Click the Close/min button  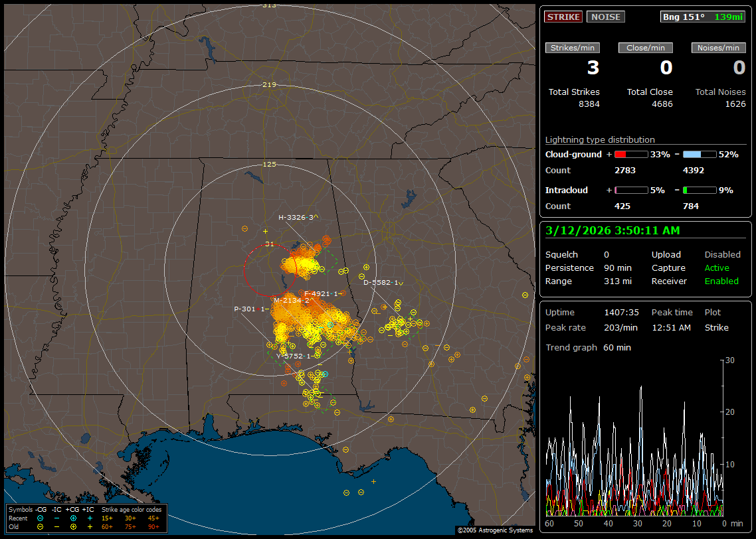646,48
